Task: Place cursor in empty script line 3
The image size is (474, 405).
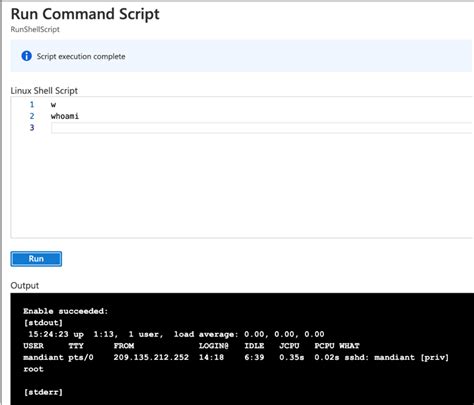Action: [x=261, y=128]
